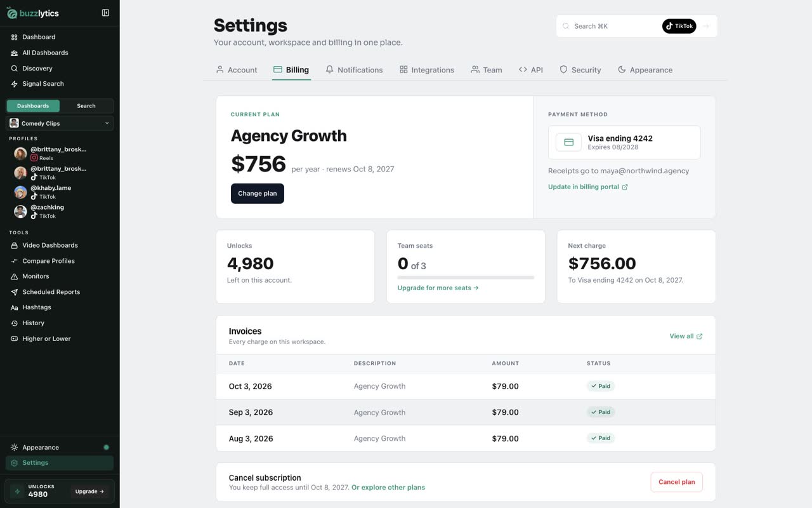Click the TikTok platform selector
This screenshot has height=508, width=812.
coord(679,26)
